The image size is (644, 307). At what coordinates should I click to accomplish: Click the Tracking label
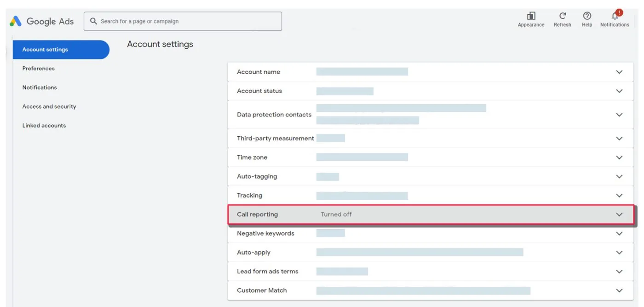(x=250, y=196)
